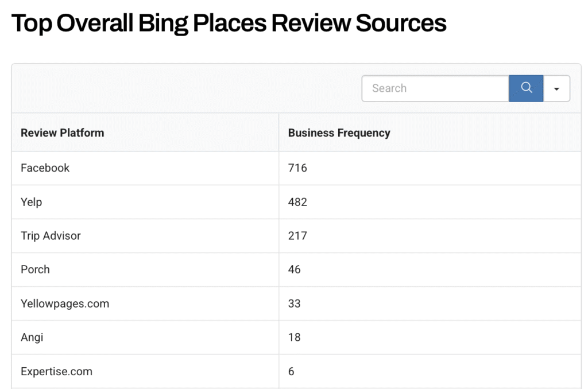Click the Yellowpages.com entry
This screenshot has width=588, height=389.
pos(65,304)
